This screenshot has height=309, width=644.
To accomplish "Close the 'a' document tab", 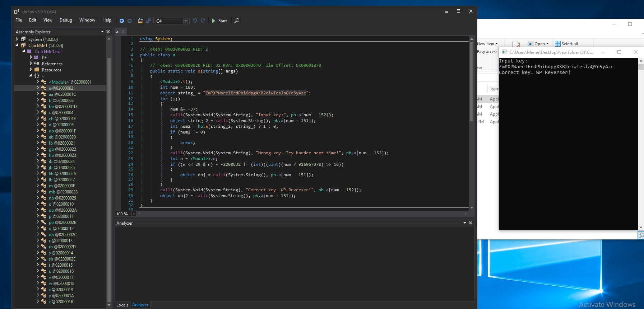I will click(123, 32).
